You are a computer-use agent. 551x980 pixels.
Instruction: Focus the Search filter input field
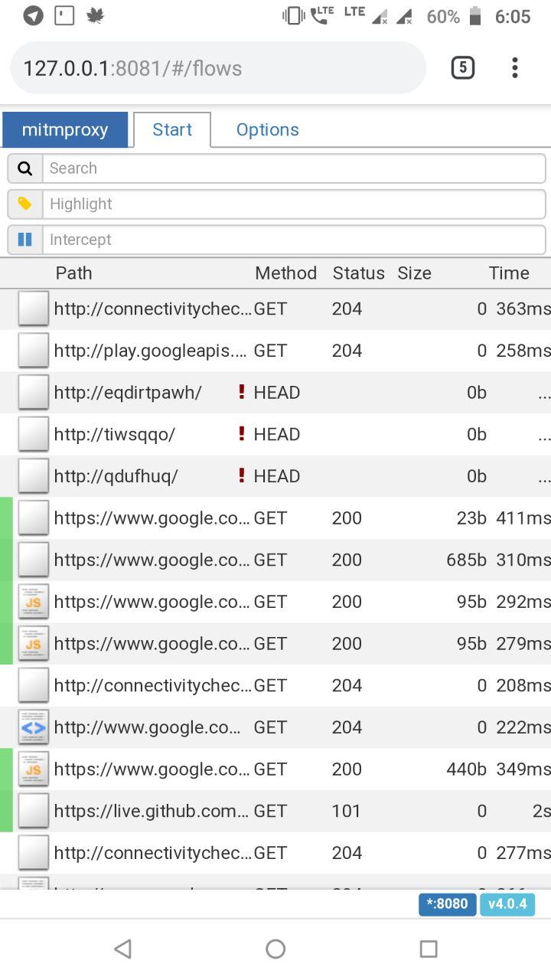pos(294,168)
